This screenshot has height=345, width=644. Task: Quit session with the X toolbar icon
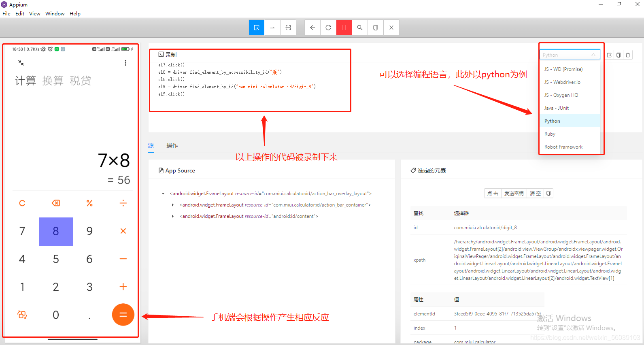[x=391, y=28]
